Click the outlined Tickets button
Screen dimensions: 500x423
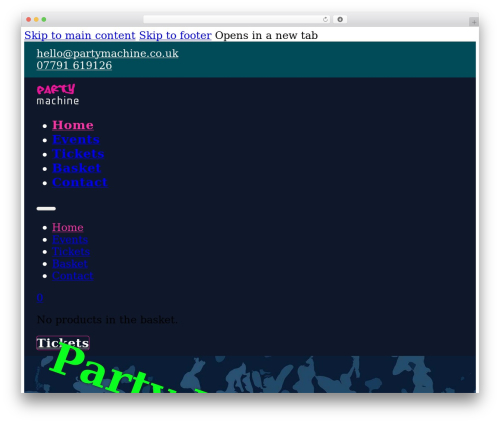[63, 343]
